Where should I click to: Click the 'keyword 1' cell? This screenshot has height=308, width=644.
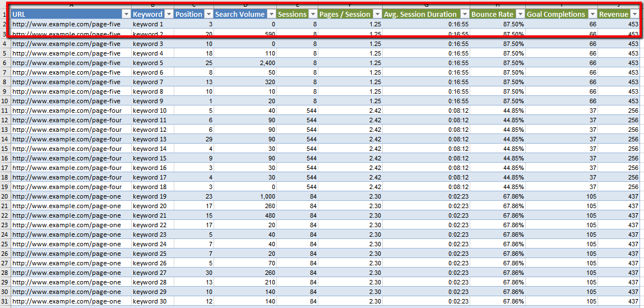coord(152,24)
